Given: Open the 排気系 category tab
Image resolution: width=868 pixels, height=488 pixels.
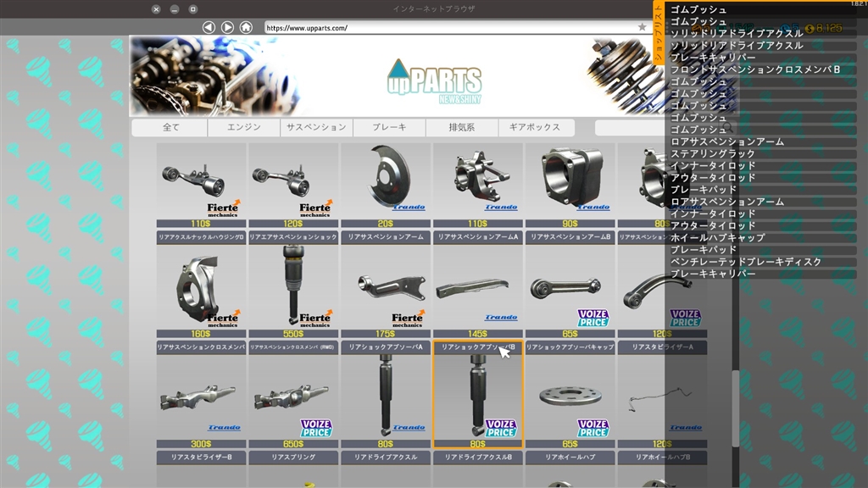Looking at the screenshot, I should 462,127.
